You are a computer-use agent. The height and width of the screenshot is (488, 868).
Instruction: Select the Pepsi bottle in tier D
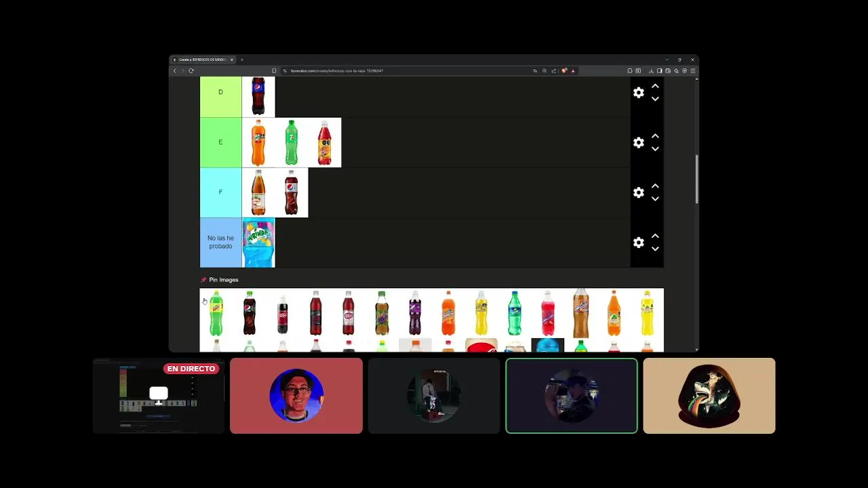click(x=258, y=96)
